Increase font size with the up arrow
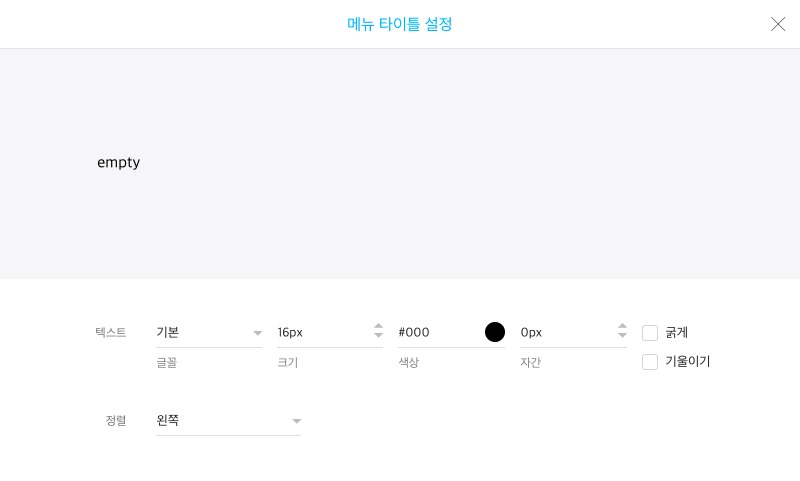800x481 pixels. pos(378,326)
